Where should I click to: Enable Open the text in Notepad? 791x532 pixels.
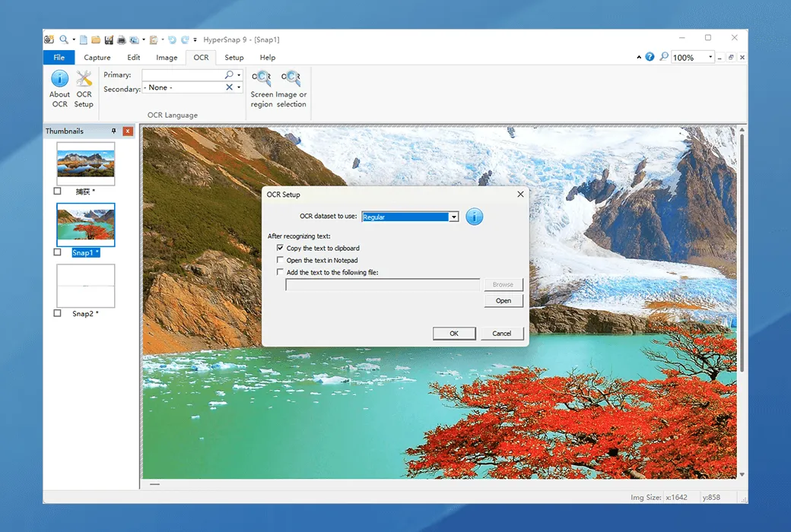(x=281, y=260)
